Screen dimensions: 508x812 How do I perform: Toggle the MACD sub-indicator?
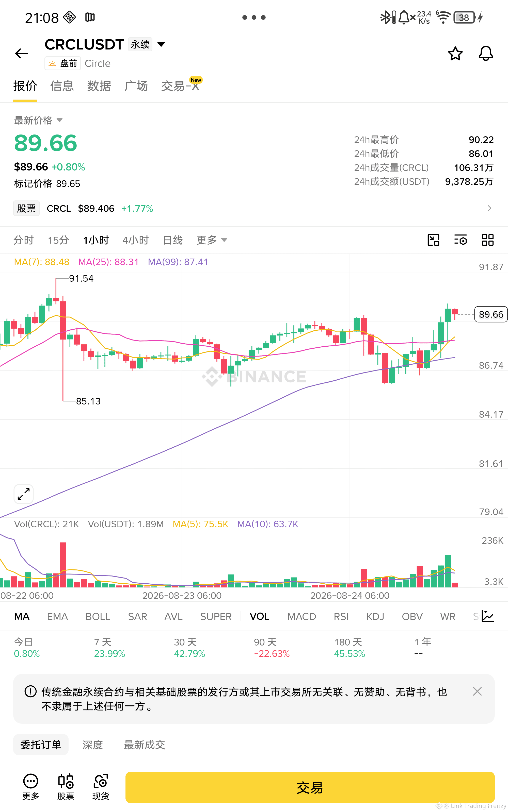point(302,616)
